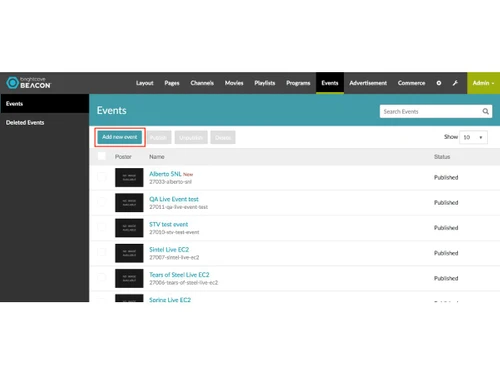Open settings gear icon in navbar
This screenshot has height=375, width=500.
click(439, 83)
